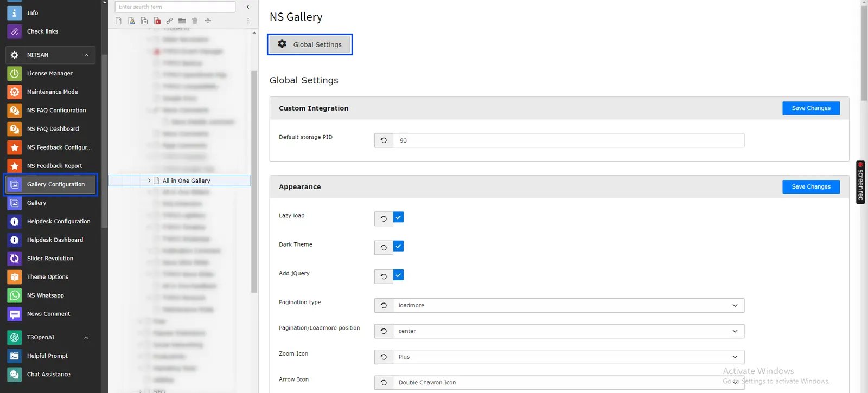Viewport: 868px width, 393px height.
Task: Click the screenrec recorder side tab
Action: (x=860, y=182)
